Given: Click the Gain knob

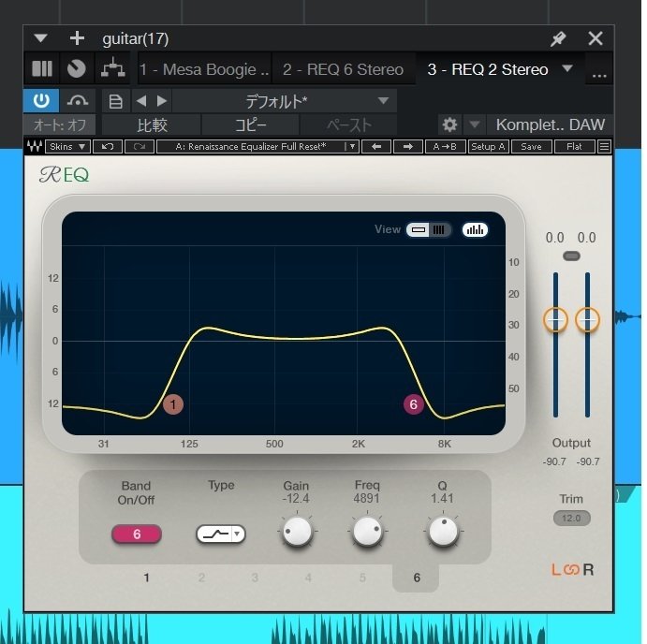Looking at the screenshot, I should click(297, 531).
